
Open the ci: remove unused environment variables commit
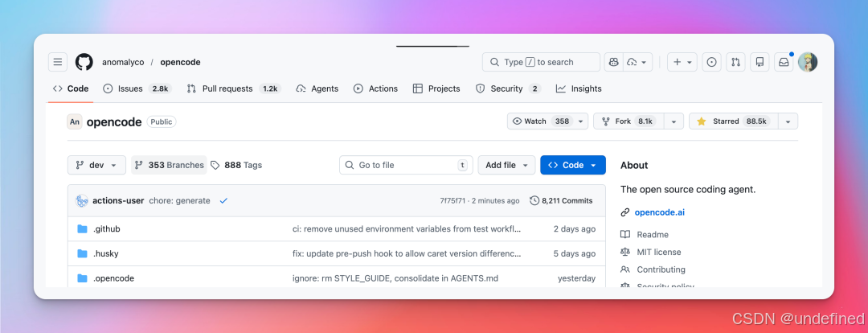tap(407, 228)
